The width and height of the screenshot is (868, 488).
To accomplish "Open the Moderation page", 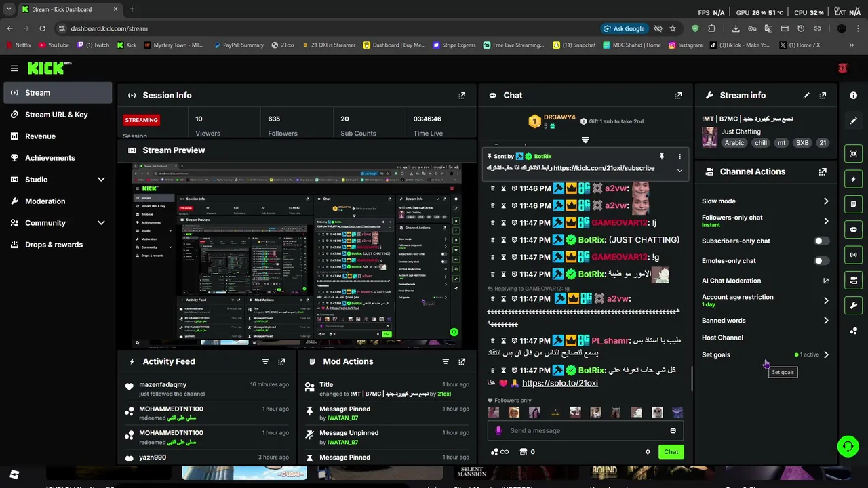I will coord(58,201).
